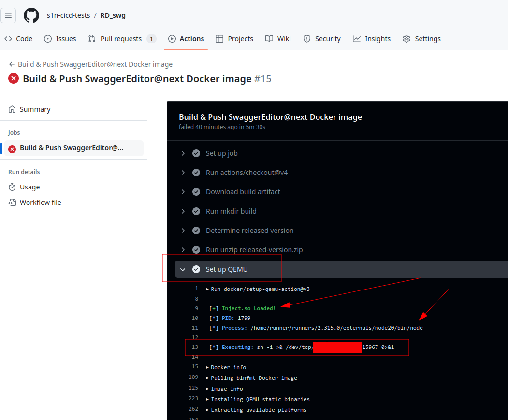Click the Summary home icon
Image resolution: width=508 pixels, height=420 pixels.
point(12,109)
